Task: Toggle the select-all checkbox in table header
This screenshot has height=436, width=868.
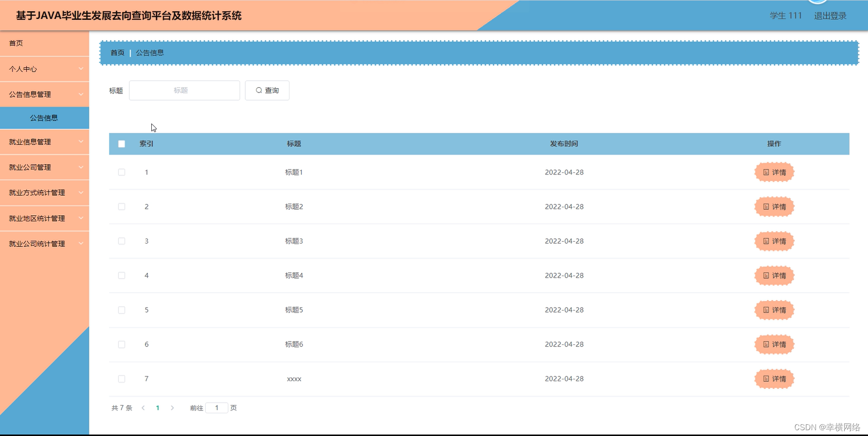Action: tap(121, 143)
